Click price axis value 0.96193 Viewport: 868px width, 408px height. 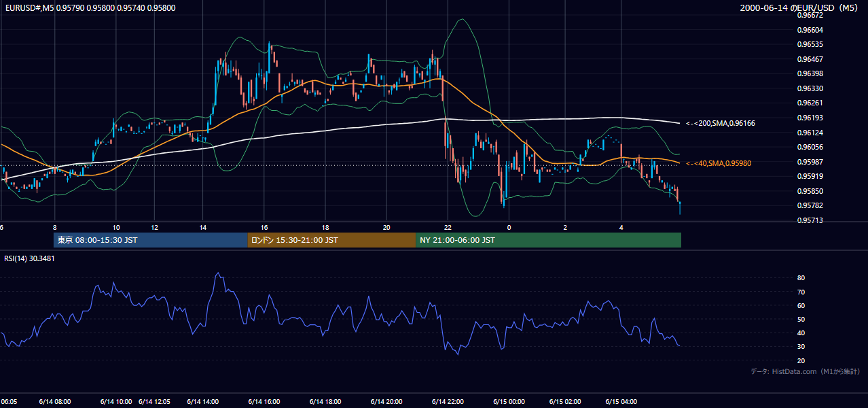tap(810, 118)
